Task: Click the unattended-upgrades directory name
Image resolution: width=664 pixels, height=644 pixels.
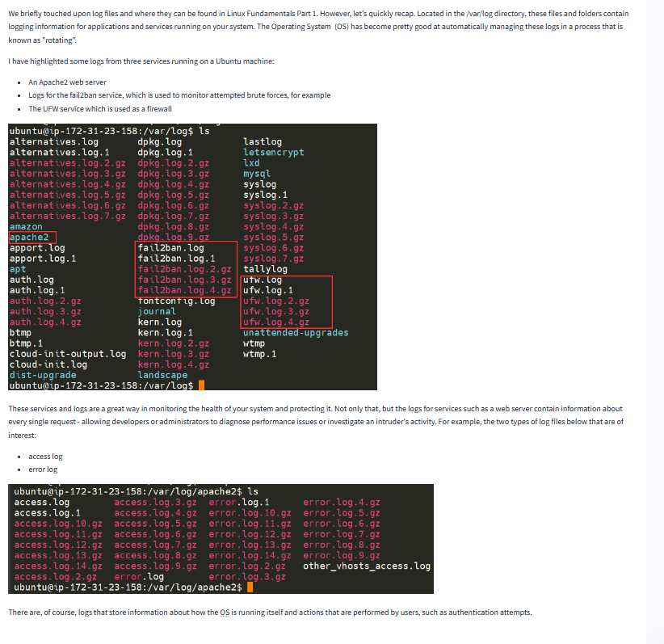Action: 296,332
